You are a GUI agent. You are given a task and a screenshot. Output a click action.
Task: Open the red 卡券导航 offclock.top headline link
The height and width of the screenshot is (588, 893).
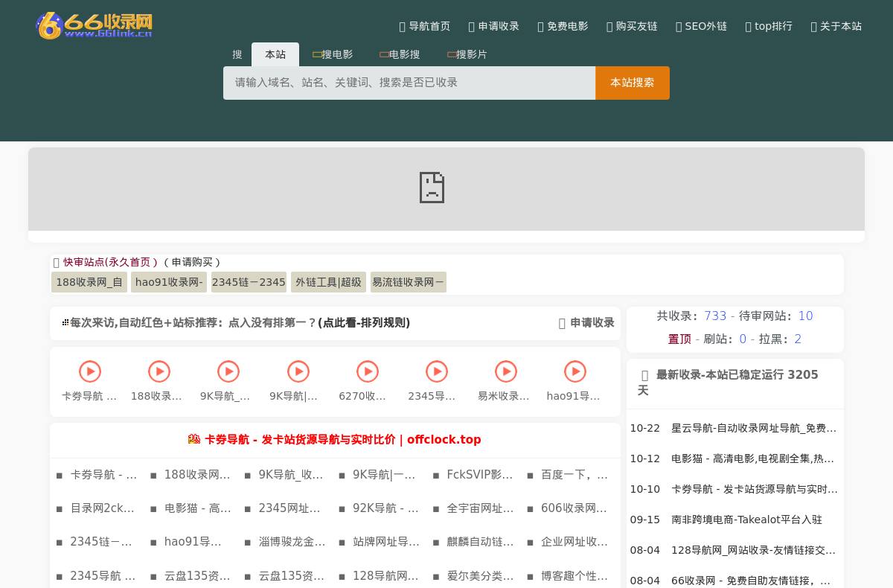point(342,440)
